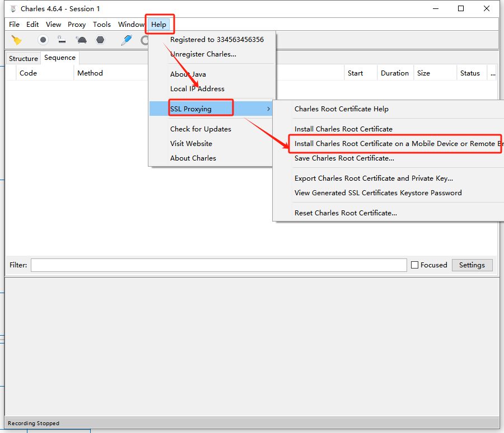504x433 pixels.
Task: Maximize the Charles window
Action: coord(461,9)
